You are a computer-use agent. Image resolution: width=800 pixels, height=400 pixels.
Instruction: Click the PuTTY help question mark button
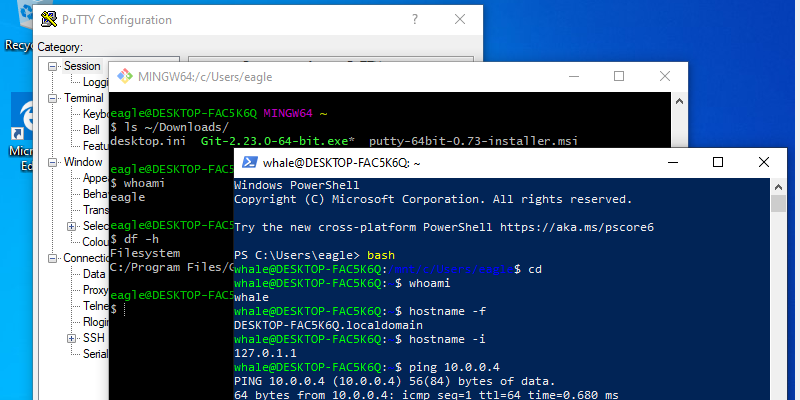(415, 19)
